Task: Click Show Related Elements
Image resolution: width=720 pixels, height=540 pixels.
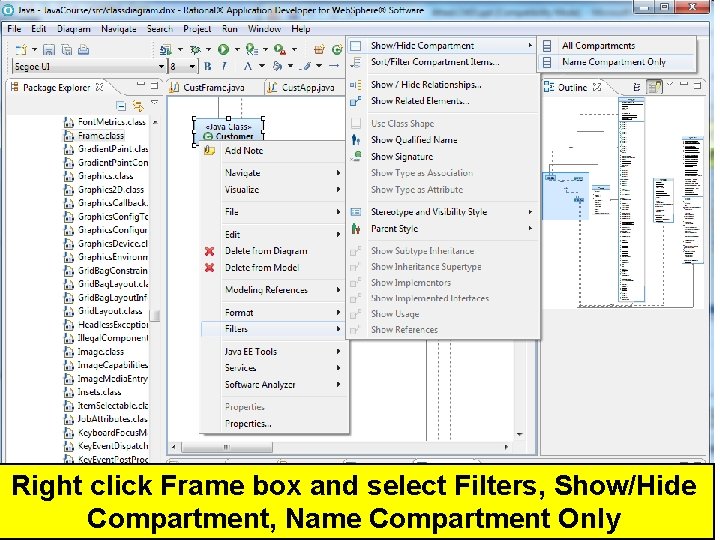Action: (442, 101)
